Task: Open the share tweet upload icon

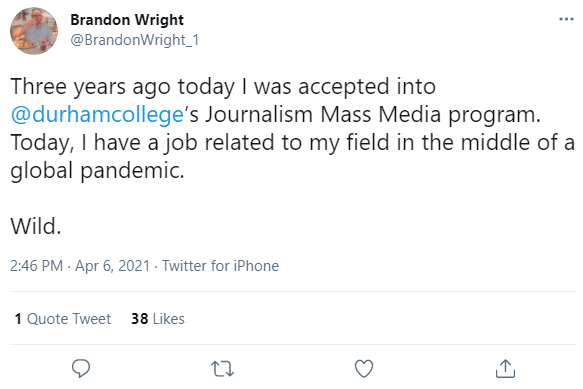Action: click(505, 368)
